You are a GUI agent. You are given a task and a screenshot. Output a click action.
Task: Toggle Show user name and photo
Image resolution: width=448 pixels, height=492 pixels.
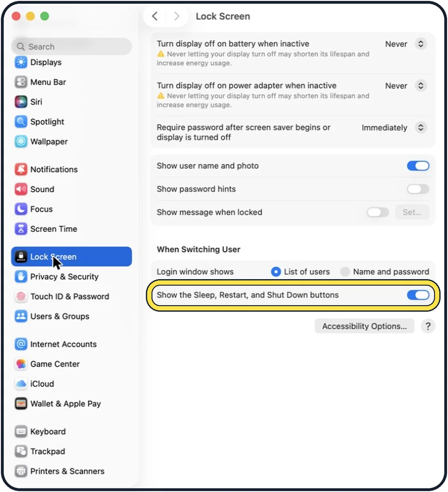tap(418, 166)
